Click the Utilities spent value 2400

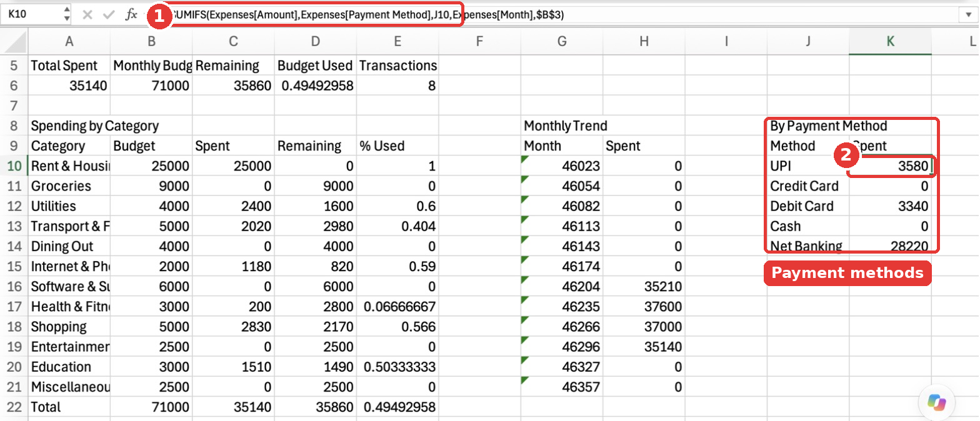(233, 206)
